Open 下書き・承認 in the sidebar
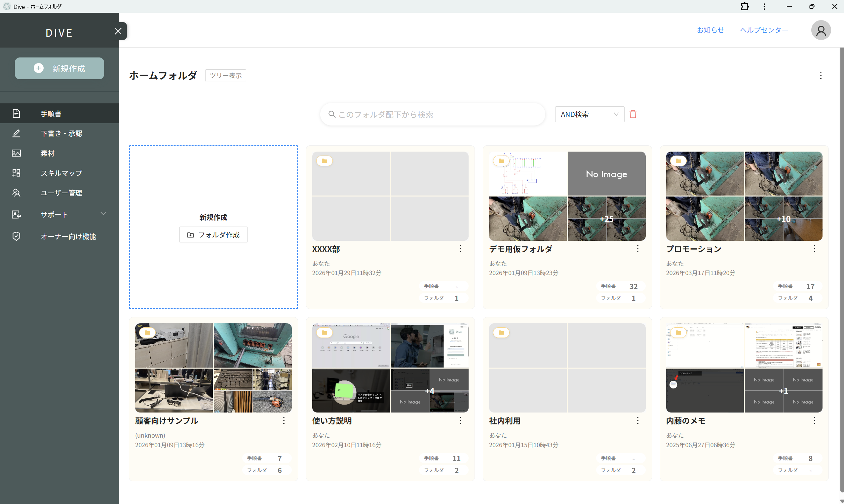Screen dimensions: 844x504 tap(61, 133)
